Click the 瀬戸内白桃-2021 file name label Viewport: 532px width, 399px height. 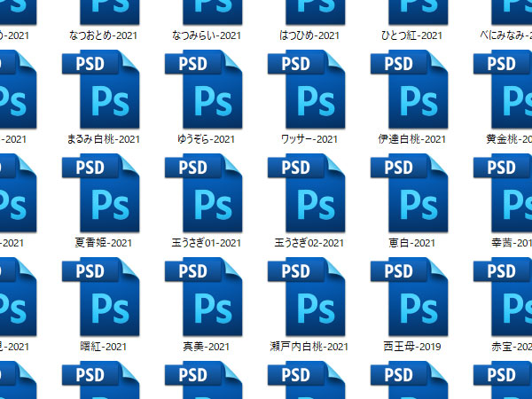tap(309, 347)
